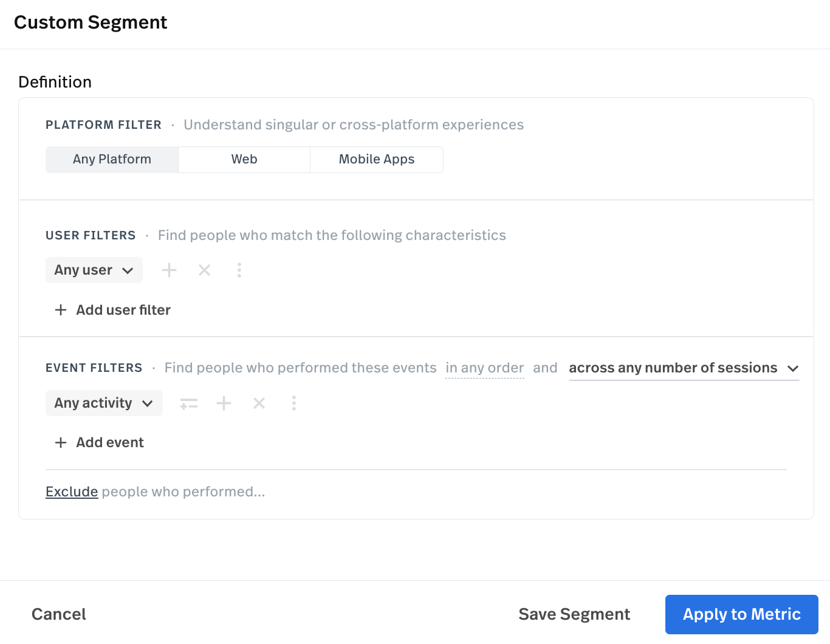Click the Exclude link
This screenshot has width=830, height=644.
[x=72, y=492]
